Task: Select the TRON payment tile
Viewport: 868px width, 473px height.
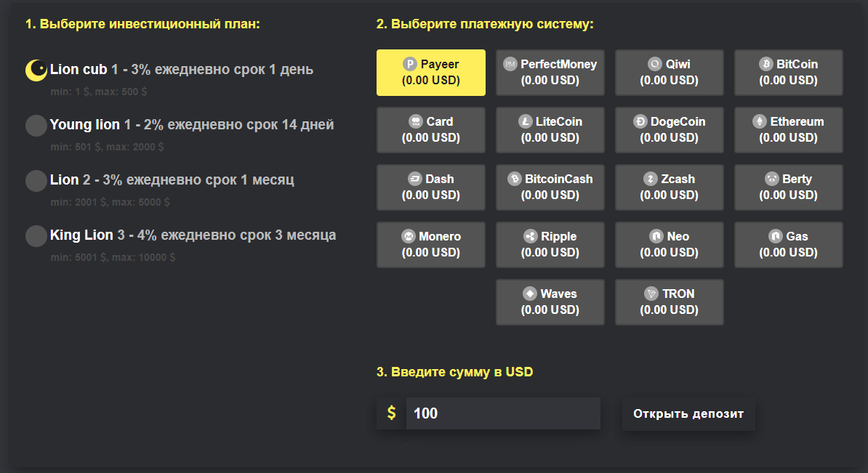Action: (x=670, y=302)
